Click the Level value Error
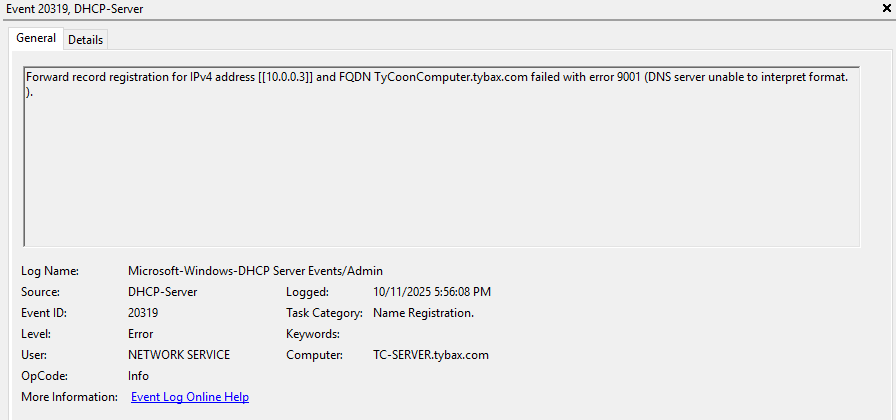This screenshot has height=420, width=896. [x=141, y=334]
